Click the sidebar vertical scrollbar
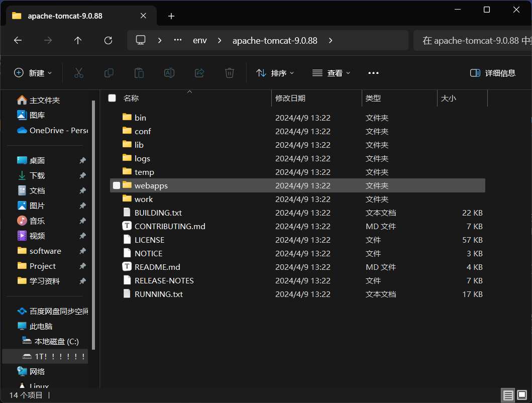 [x=93, y=225]
